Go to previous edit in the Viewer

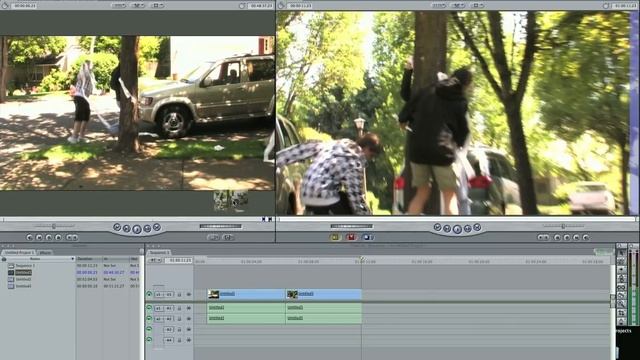pos(117,227)
